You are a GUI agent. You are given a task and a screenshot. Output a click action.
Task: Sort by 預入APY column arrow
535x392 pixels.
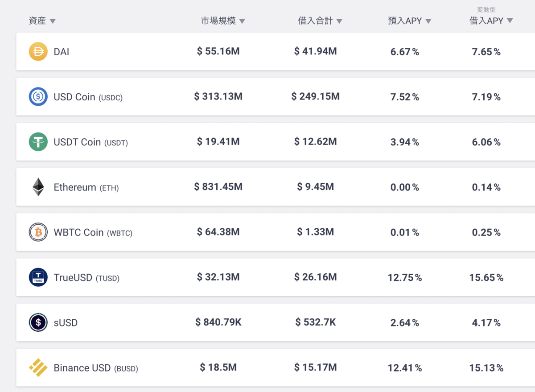coord(428,21)
